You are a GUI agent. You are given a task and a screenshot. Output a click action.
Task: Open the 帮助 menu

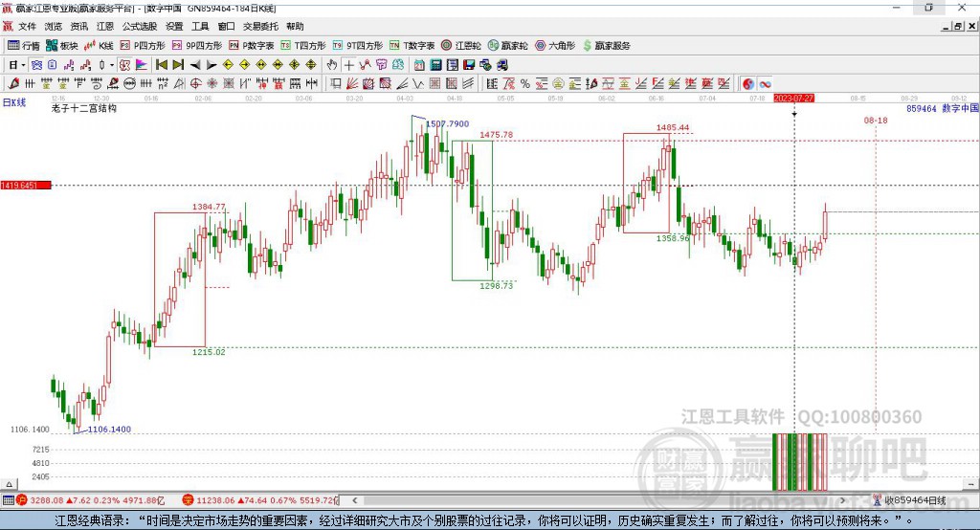(x=295, y=26)
